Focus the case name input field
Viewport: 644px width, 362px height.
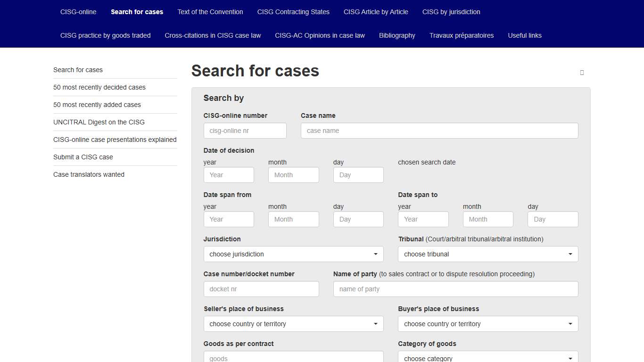pyautogui.click(x=439, y=131)
